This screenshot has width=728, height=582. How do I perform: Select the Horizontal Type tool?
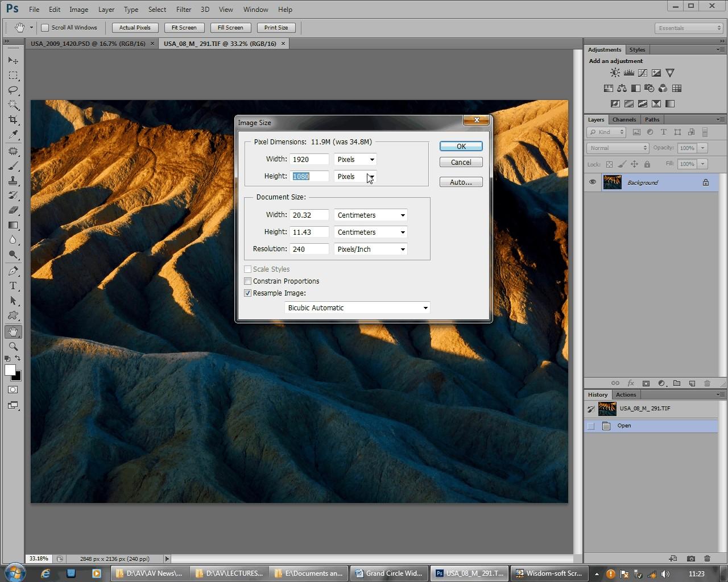(13, 286)
